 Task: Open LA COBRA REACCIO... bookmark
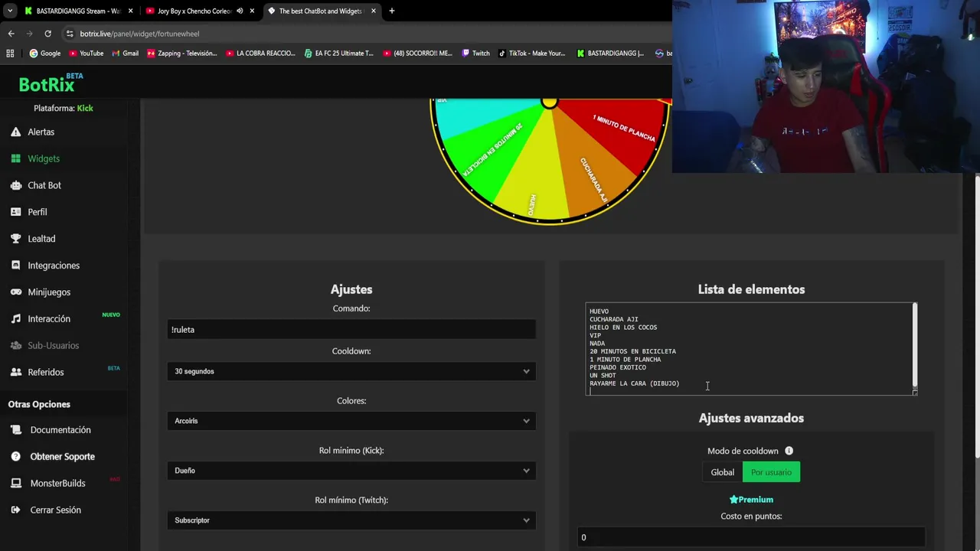(260, 54)
